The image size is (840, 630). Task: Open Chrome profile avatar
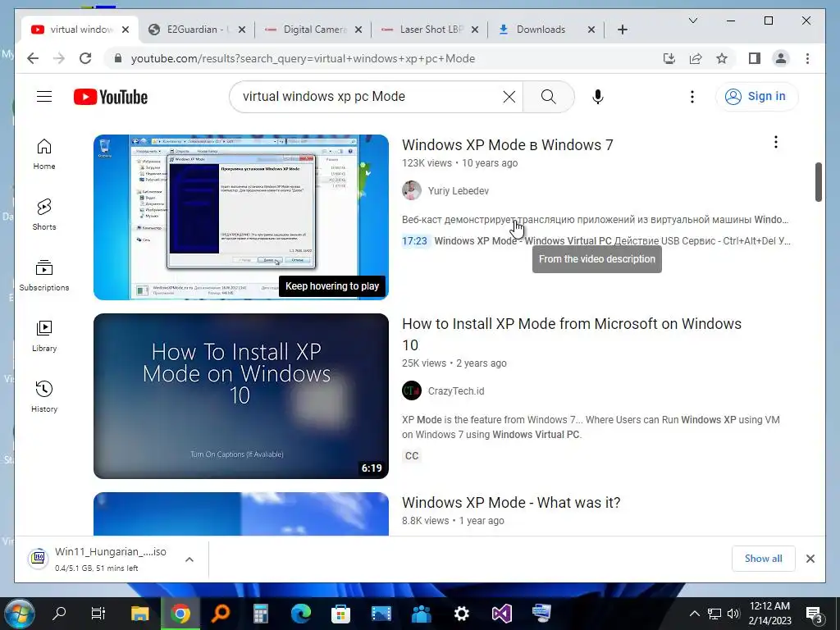[781, 58]
